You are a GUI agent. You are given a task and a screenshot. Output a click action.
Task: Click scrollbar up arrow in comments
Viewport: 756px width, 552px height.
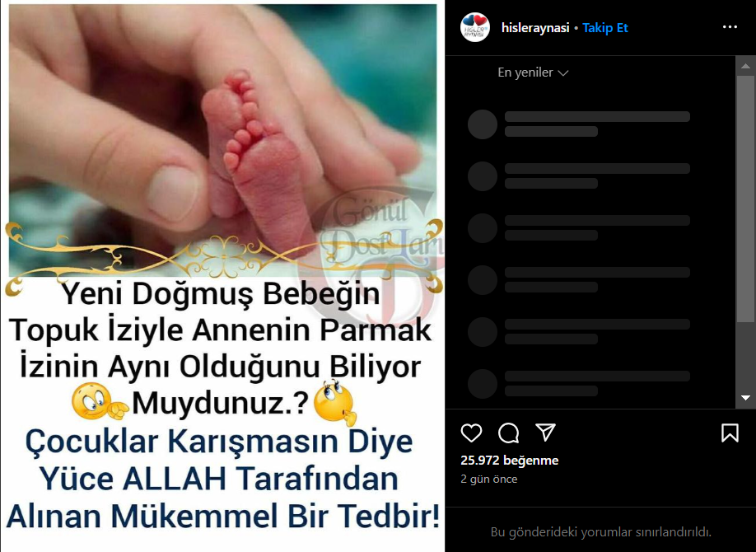tap(746, 66)
